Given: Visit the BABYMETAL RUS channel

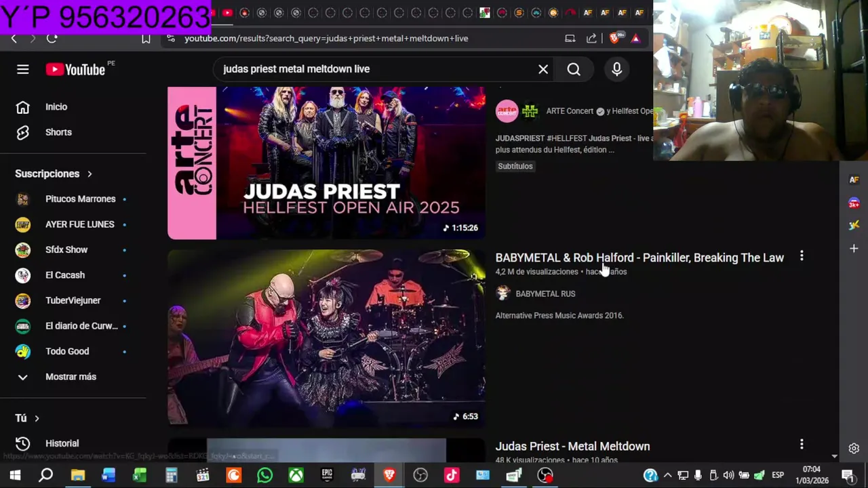Looking at the screenshot, I should [545, 293].
